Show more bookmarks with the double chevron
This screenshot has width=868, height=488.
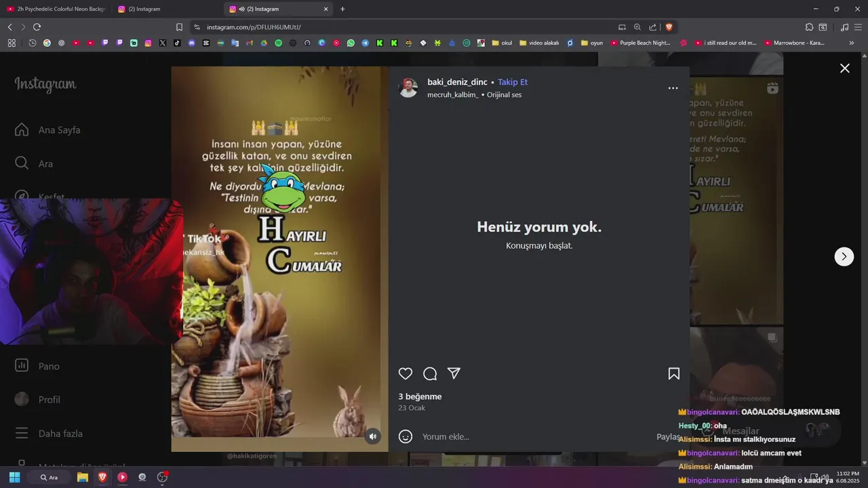click(x=852, y=43)
